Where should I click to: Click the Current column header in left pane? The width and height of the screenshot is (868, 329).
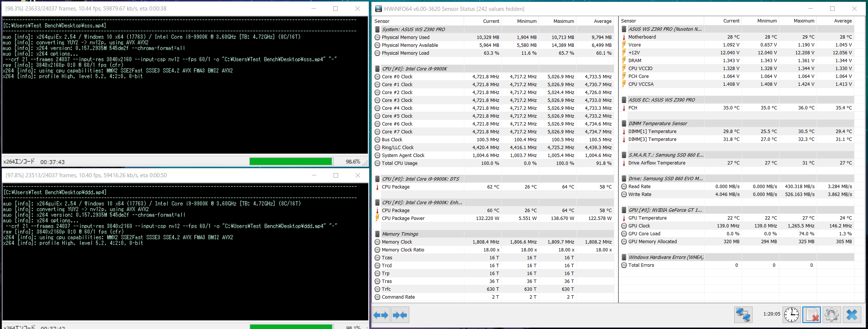pyautogui.click(x=482, y=21)
